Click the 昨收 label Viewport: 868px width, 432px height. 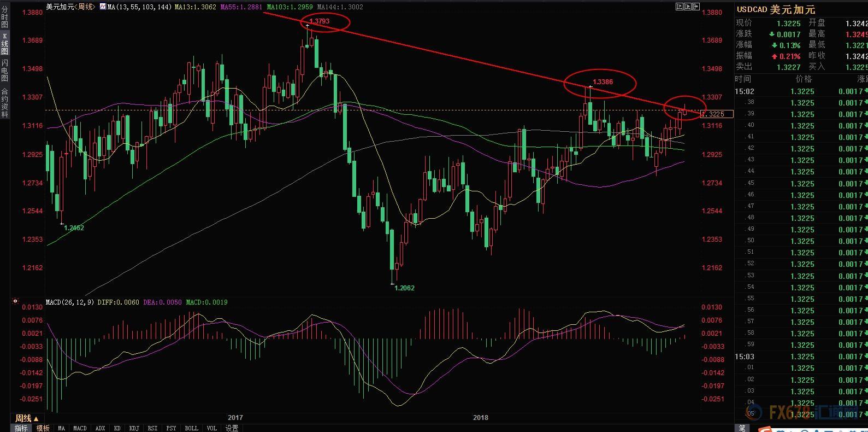(817, 56)
